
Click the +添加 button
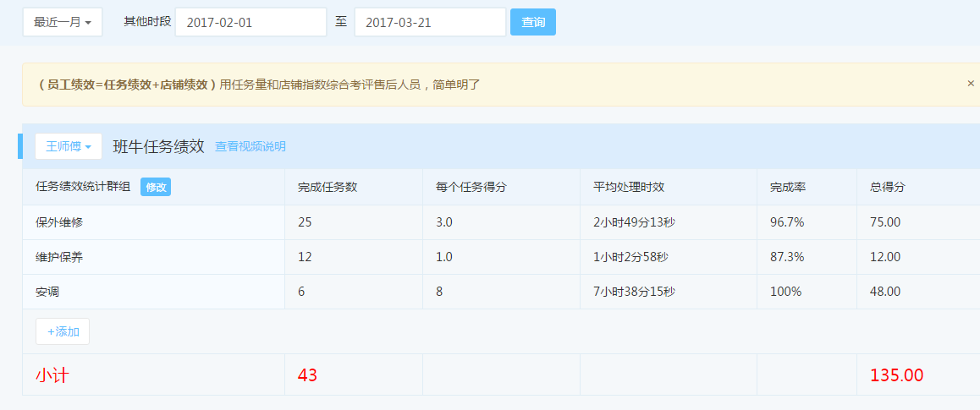tap(63, 331)
